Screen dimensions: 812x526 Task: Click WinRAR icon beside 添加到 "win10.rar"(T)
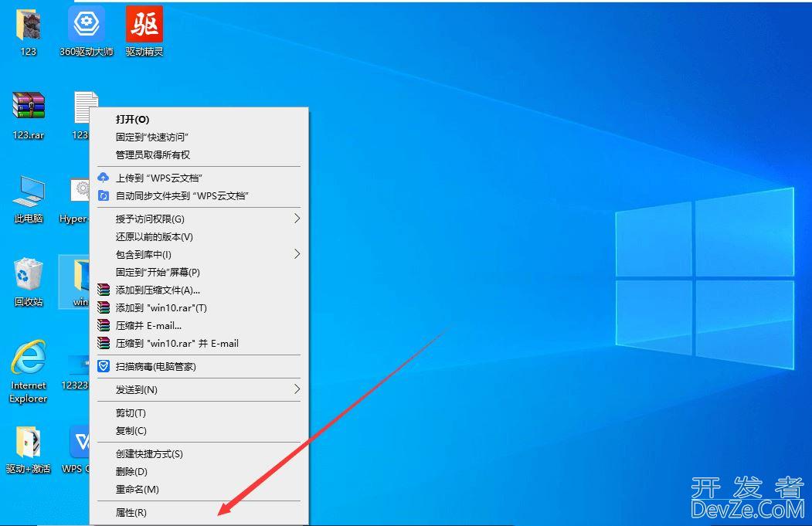pyautogui.click(x=104, y=307)
